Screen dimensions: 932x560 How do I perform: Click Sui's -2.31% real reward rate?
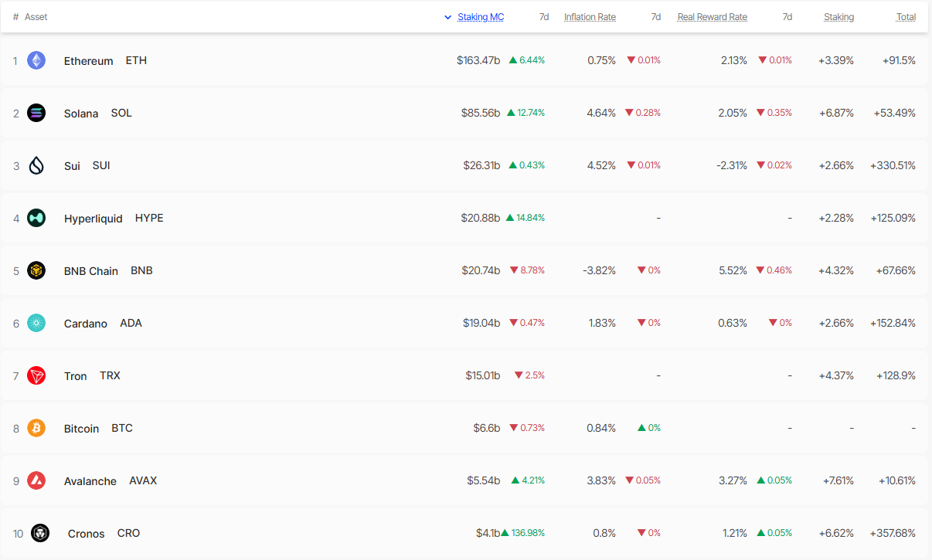(730, 165)
